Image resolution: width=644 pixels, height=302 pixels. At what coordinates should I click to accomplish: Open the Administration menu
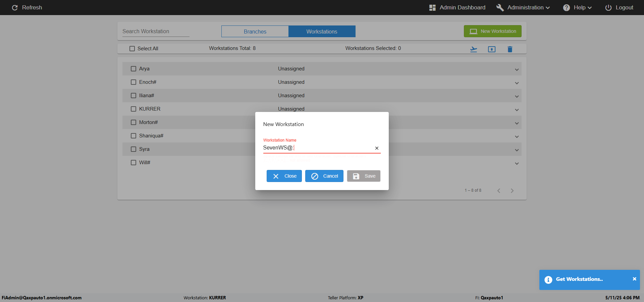point(523,7)
